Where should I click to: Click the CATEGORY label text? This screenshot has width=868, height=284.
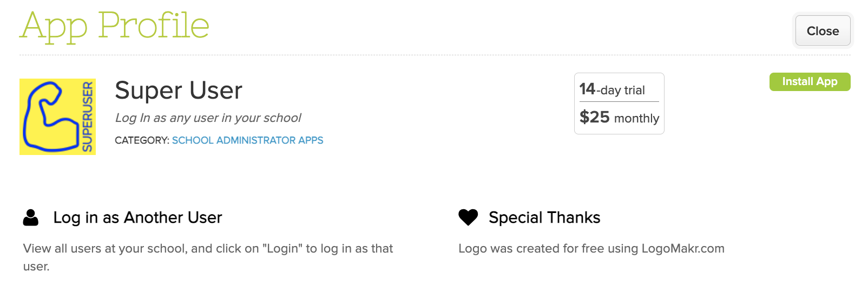tap(142, 140)
